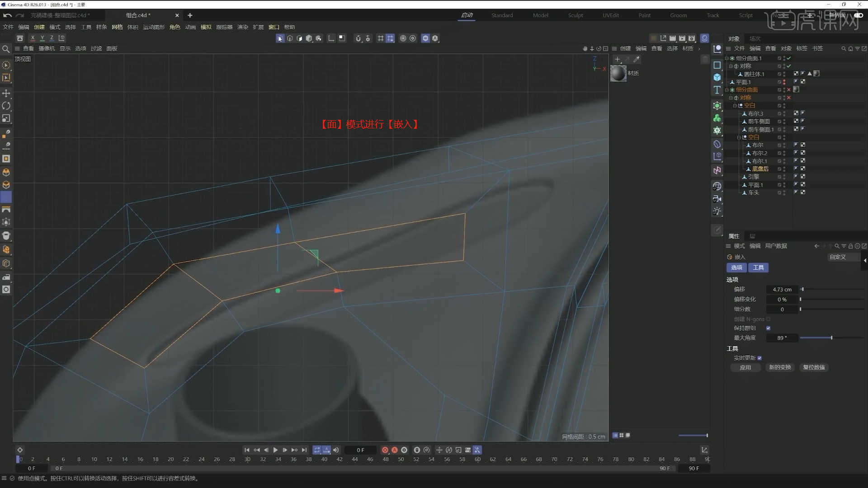Select the Scale tool in left toolbar
The image size is (868, 488).
[x=6, y=118]
